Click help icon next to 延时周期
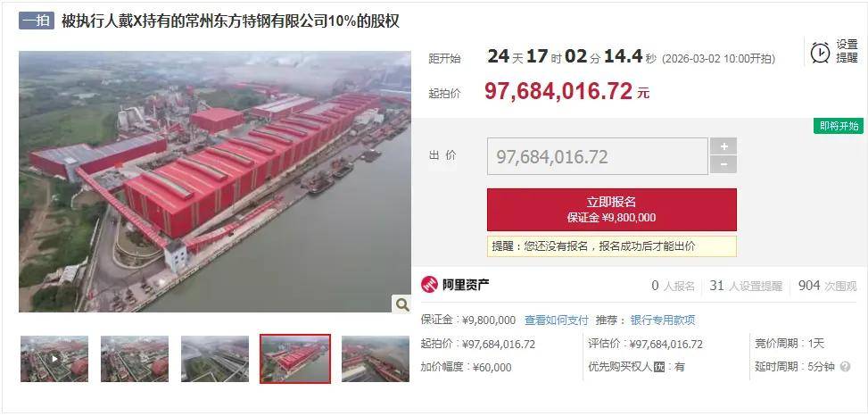Screen dimensions: 868x416 845,367
